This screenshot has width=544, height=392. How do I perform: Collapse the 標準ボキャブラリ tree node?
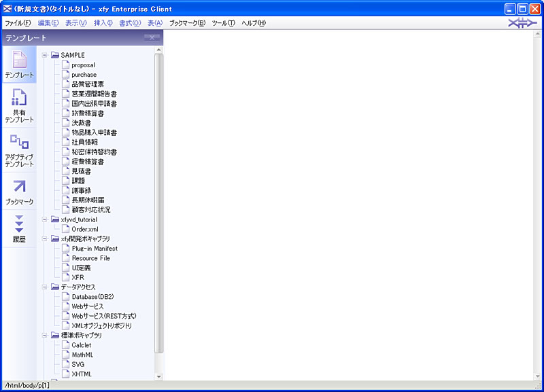(44, 335)
